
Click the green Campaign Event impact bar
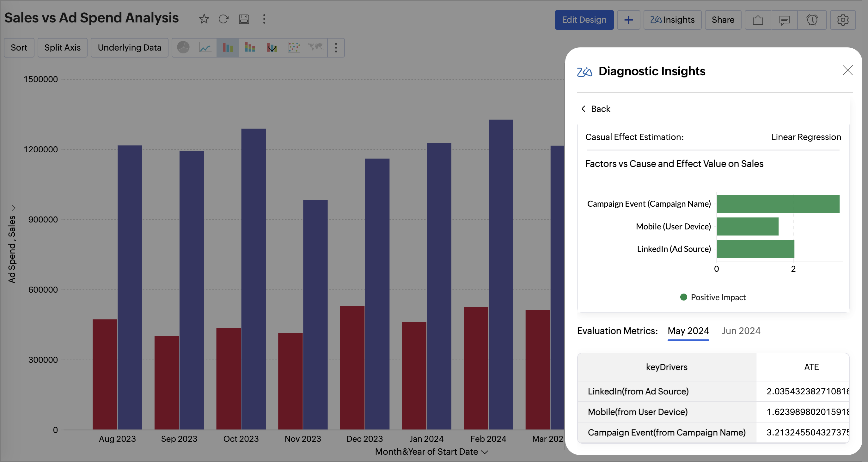[778, 204]
